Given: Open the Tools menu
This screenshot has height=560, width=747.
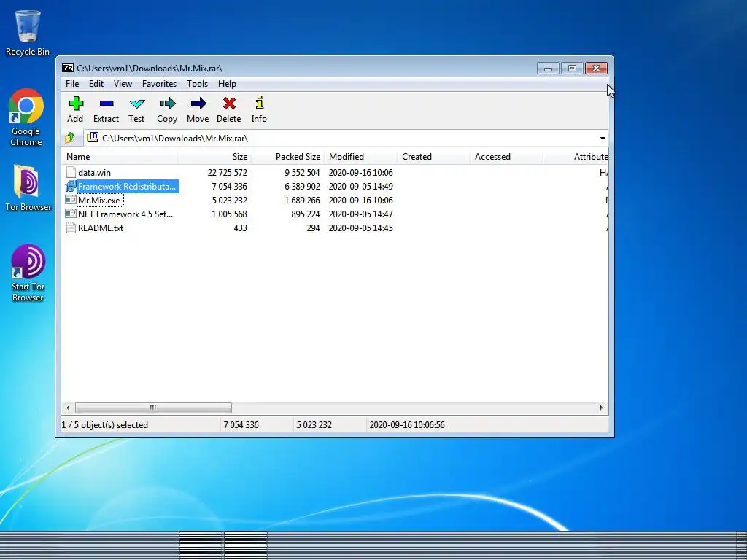Looking at the screenshot, I should (197, 84).
